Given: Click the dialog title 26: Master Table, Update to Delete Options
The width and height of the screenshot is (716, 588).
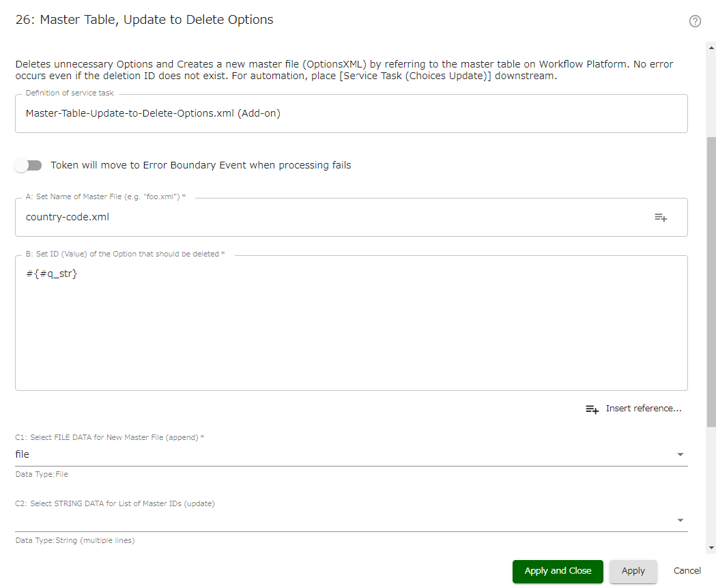Looking at the screenshot, I should point(143,20).
